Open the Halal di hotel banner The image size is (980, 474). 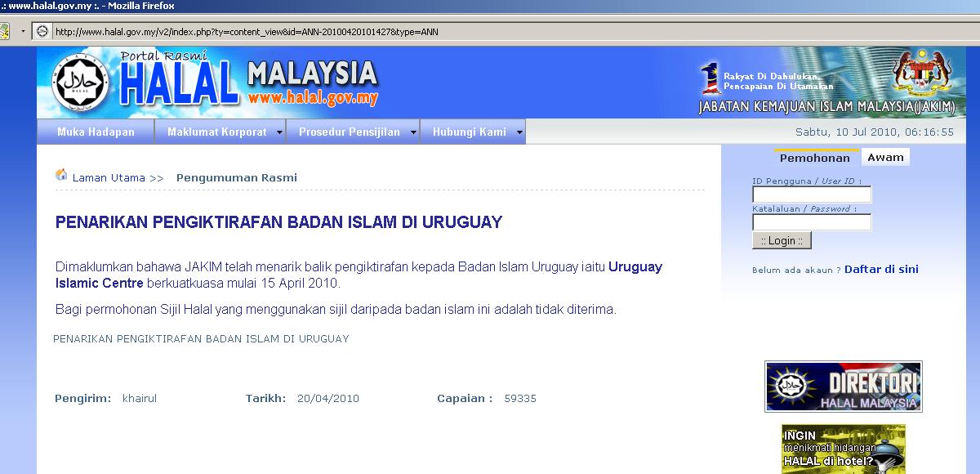point(844,449)
